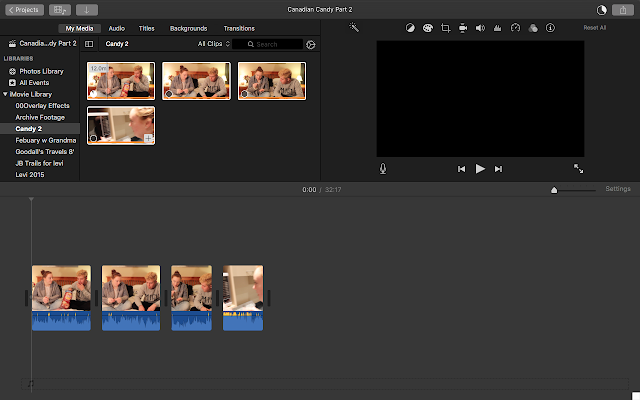Image resolution: width=640 pixels, height=400 pixels.
Task: Click the Search field in browser
Action: point(267,44)
